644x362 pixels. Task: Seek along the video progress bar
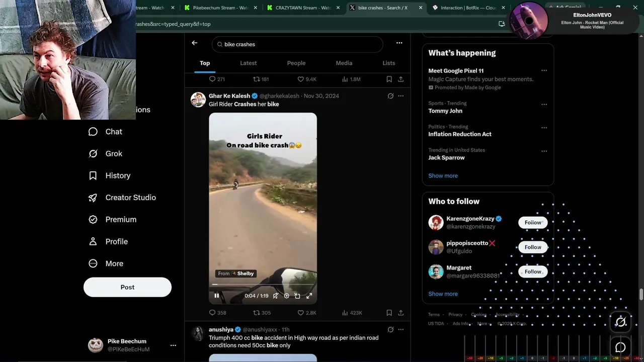[x=263, y=285]
